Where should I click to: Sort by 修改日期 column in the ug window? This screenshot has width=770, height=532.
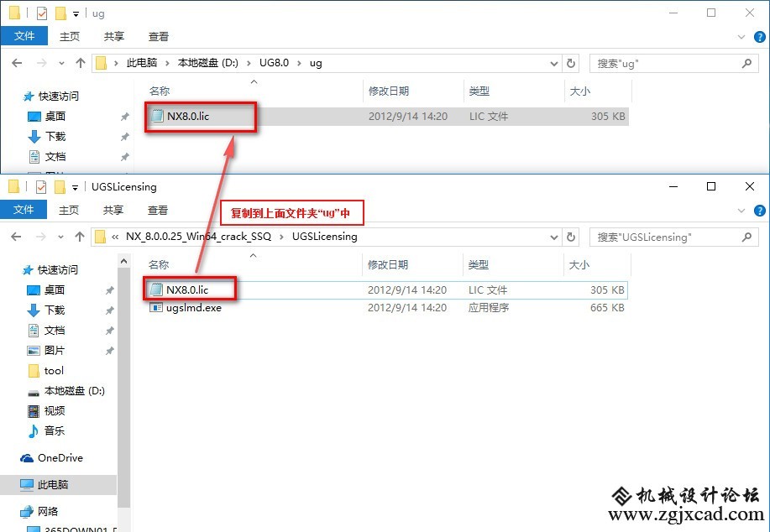389,91
